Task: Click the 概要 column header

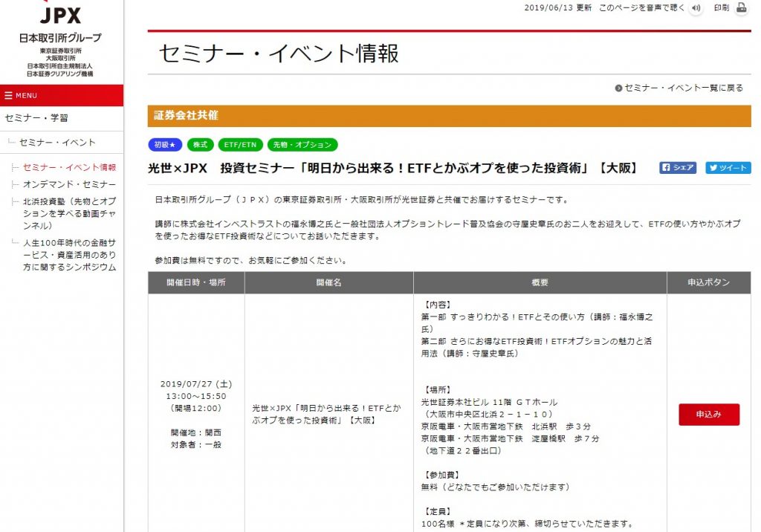Action: click(x=540, y=282)
